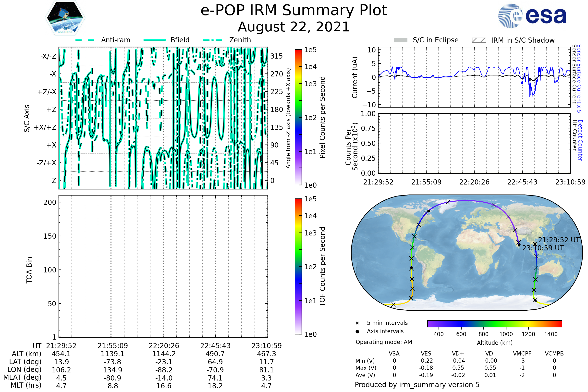Click the ESA logo

[x=532, y=16]
